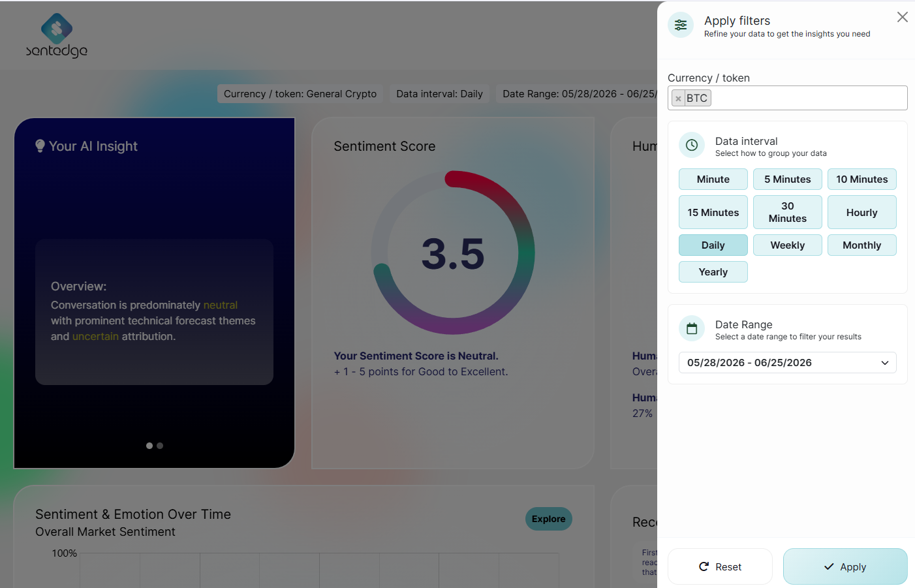915x588 pixels.
Task: Select the Minute interval
Action: 713,179
